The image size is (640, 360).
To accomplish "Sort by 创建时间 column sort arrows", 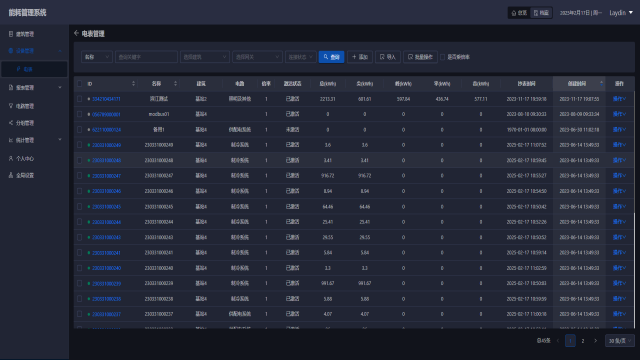I will (x=601, y=83).
